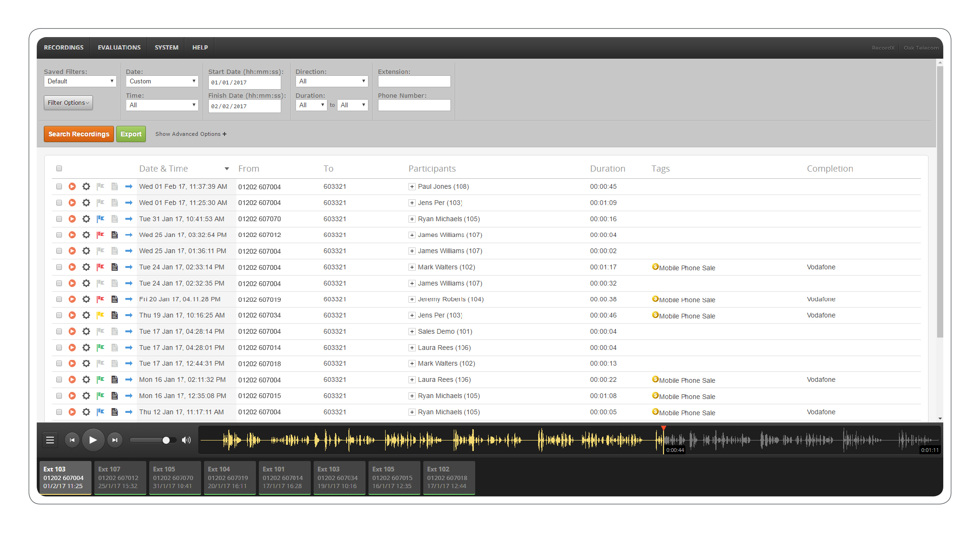Open notes icon on Thu 12 Jan row
The image size is (980, 533).
[114, 412]
